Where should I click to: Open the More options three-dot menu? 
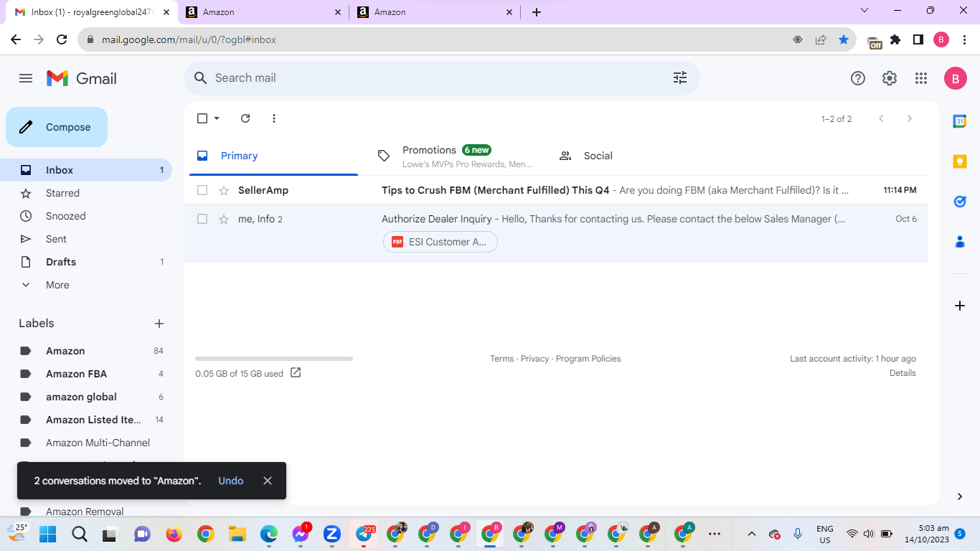tap(274, 118)
